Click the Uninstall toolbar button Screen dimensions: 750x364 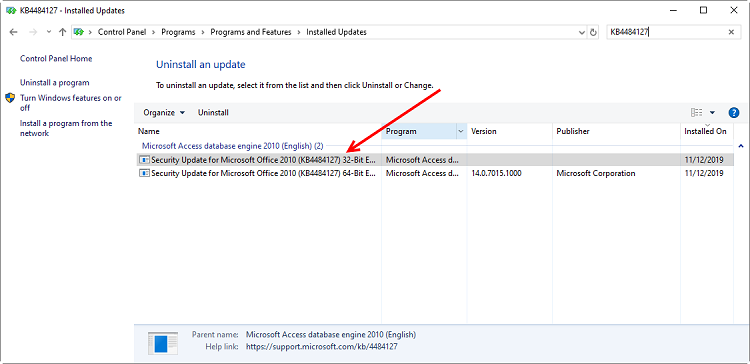(213, 113)
